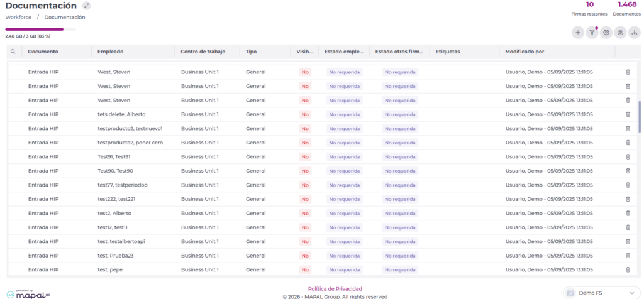Toggle Visible 'No' badge for Test90, Test90
This screenshot has width=644, height=299.
click(305, 171)
